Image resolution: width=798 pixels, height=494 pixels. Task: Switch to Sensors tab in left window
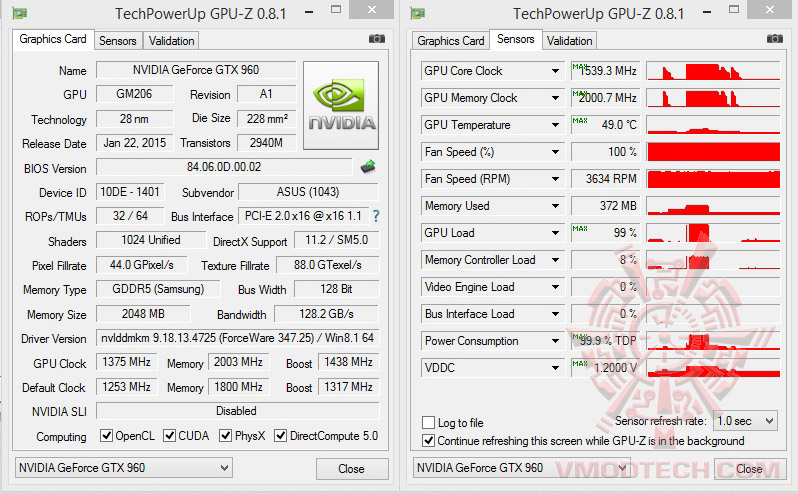point(118,41)
